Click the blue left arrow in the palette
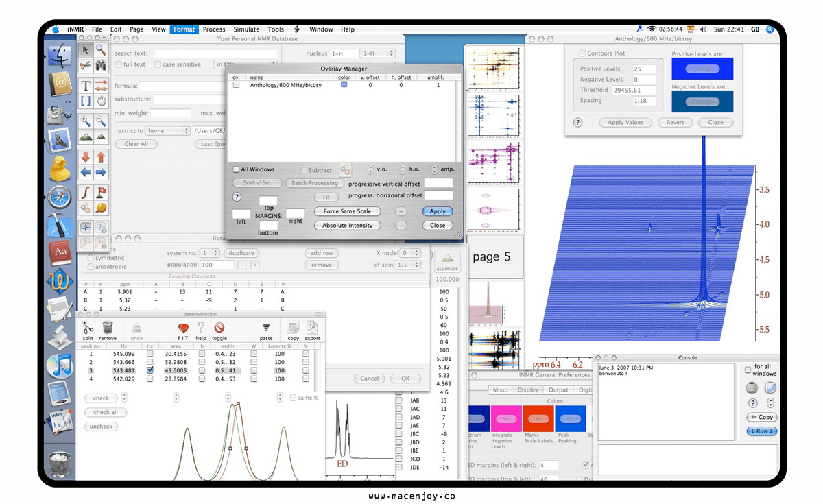The image size is (823, 504). [86, 172]
